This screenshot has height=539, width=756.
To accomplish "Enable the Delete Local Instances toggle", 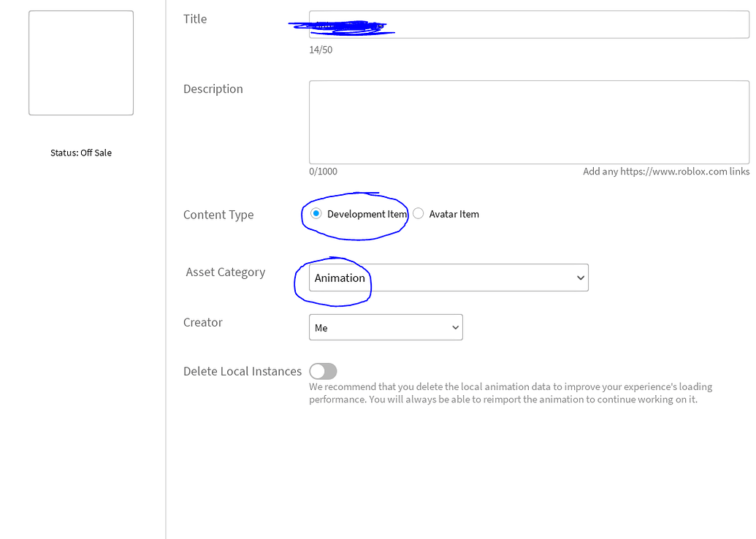I will (323, 372).
